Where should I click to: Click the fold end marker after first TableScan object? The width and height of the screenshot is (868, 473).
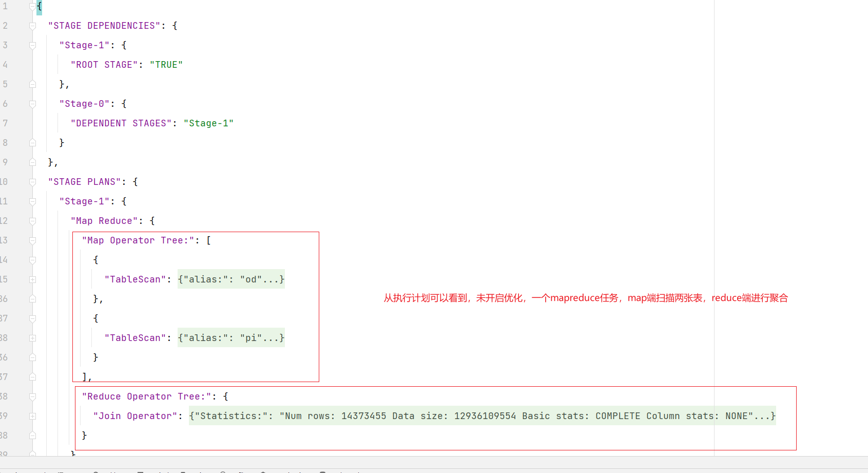click(x=32, y=299)
